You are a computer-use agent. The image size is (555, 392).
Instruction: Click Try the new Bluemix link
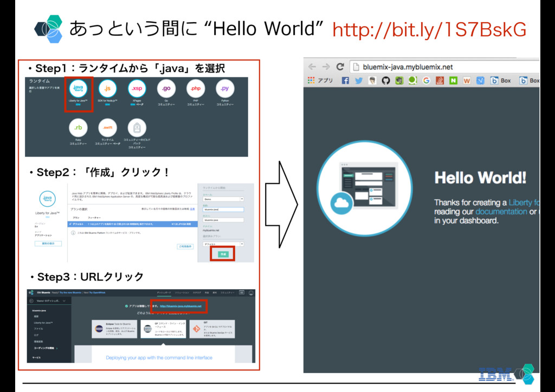pyautogui.click(x=70, y=293)
